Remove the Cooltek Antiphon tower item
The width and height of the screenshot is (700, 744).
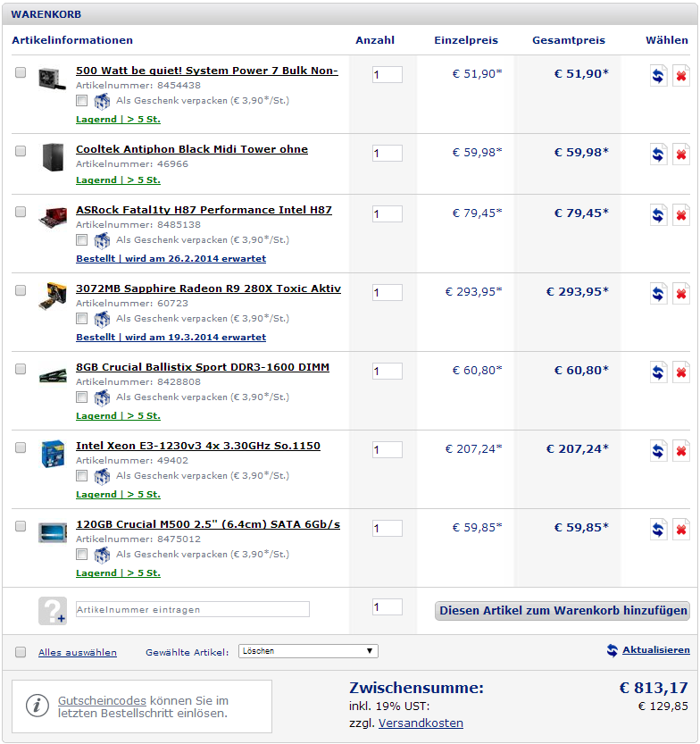(x=681, y=155)
